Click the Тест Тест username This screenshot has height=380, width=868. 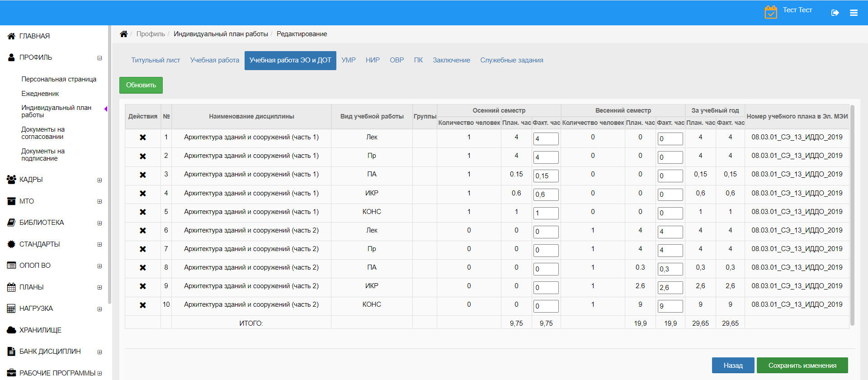(x=797, y=10)
